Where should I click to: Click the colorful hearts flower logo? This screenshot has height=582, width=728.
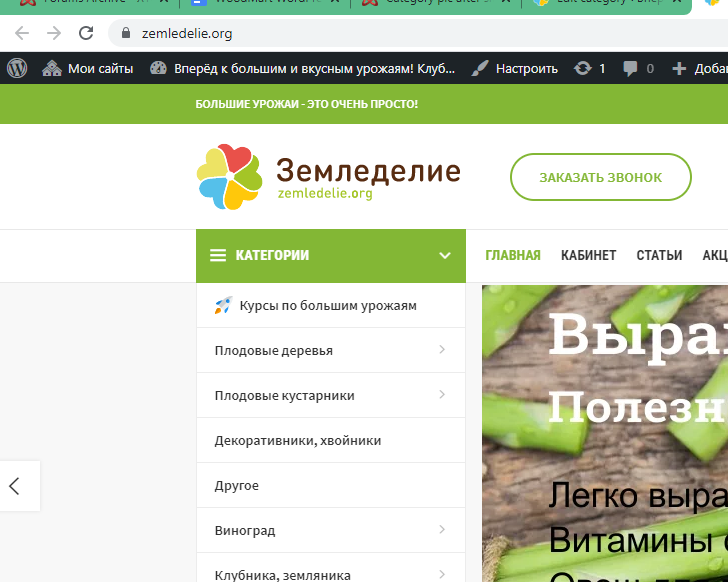[229, 177]
